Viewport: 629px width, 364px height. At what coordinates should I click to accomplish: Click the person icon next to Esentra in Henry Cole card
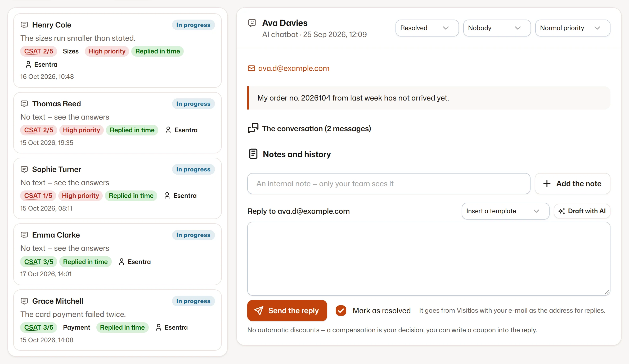click(x=28, y=64)
